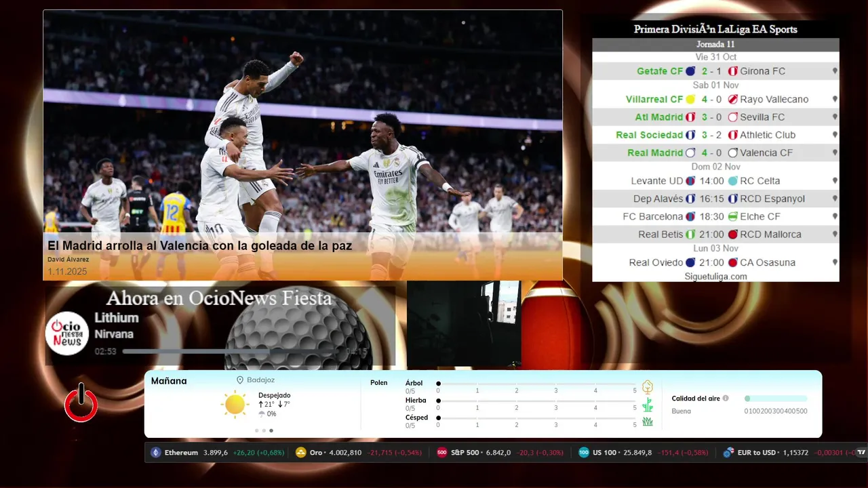Click the Oro change -21,715 (-0,54%)
Image resolution: width=868 pixels, height=488 pixels.
394,453
